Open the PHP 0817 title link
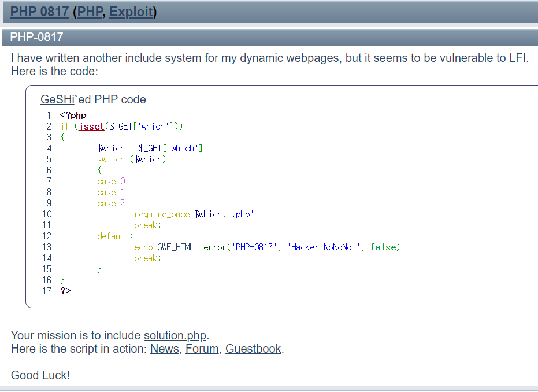538x392 pixels. click(39, 12)
